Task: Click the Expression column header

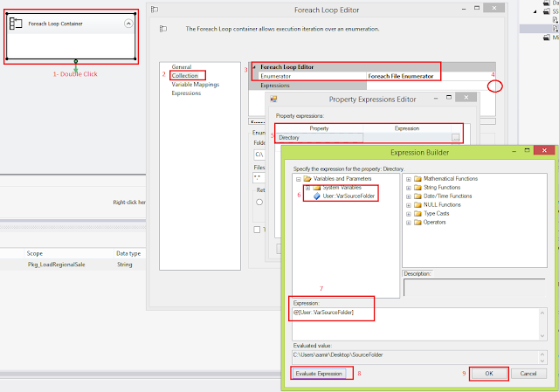Action: (407, 128)
